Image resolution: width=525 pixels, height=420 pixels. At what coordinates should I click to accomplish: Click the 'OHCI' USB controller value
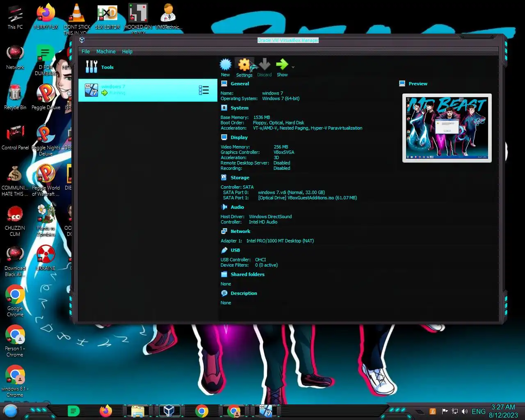pos(260,260)
